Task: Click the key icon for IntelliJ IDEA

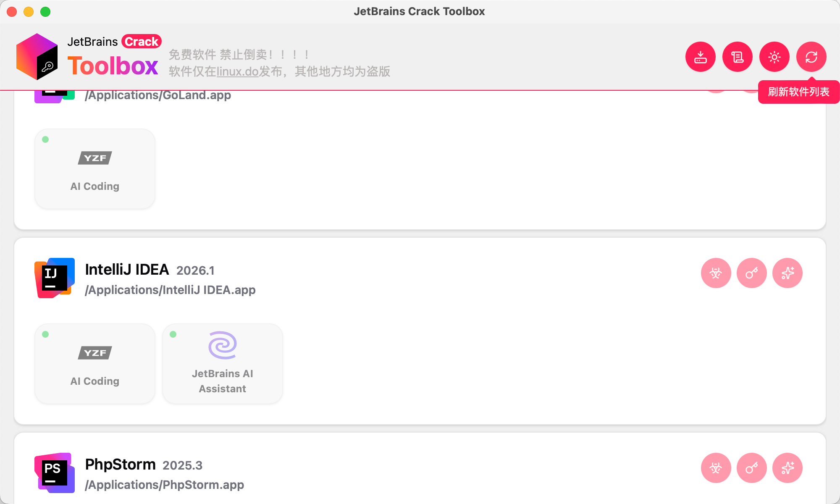Action: click(751, 273)
